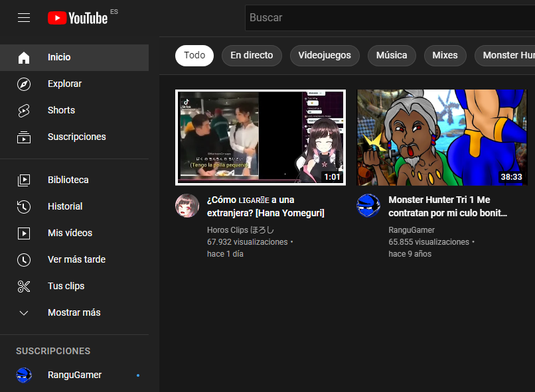This screenshot has height=392, width=535.
Task: Select the Música filter chip
Action: pyautogui.click(x=392, y=56)
